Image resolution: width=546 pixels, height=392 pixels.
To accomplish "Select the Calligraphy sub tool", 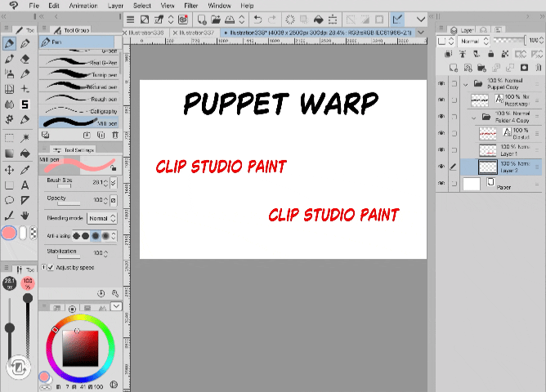I will tap(79, 111).
